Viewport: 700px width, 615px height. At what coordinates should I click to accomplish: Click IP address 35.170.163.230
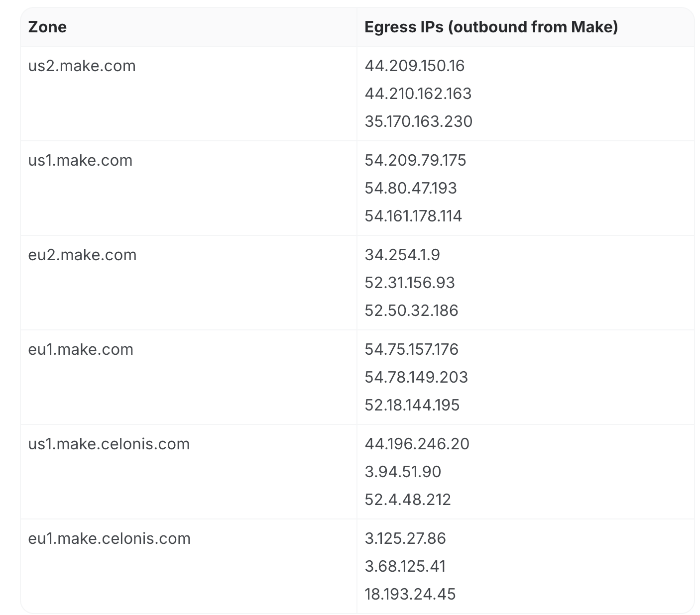418,121
